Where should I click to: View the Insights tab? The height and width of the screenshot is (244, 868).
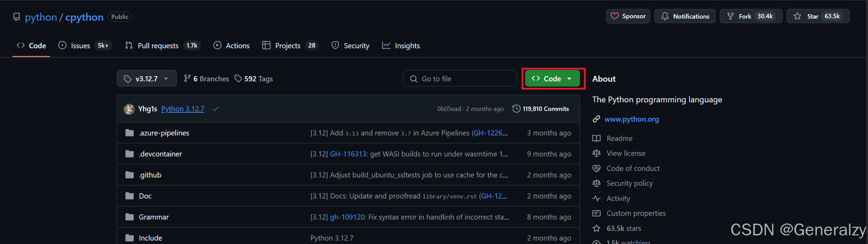click(401, 45)
